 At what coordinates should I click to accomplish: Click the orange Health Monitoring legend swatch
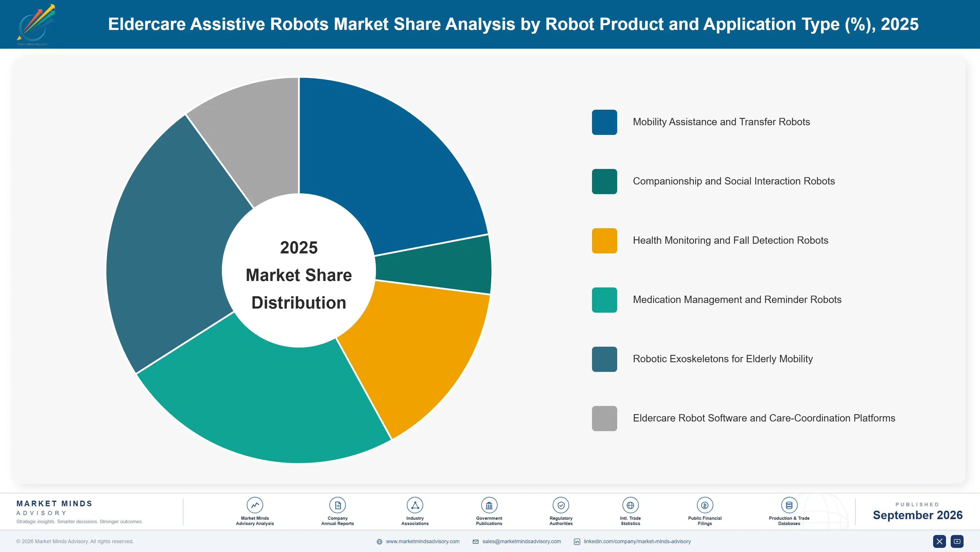click(604, 241)
